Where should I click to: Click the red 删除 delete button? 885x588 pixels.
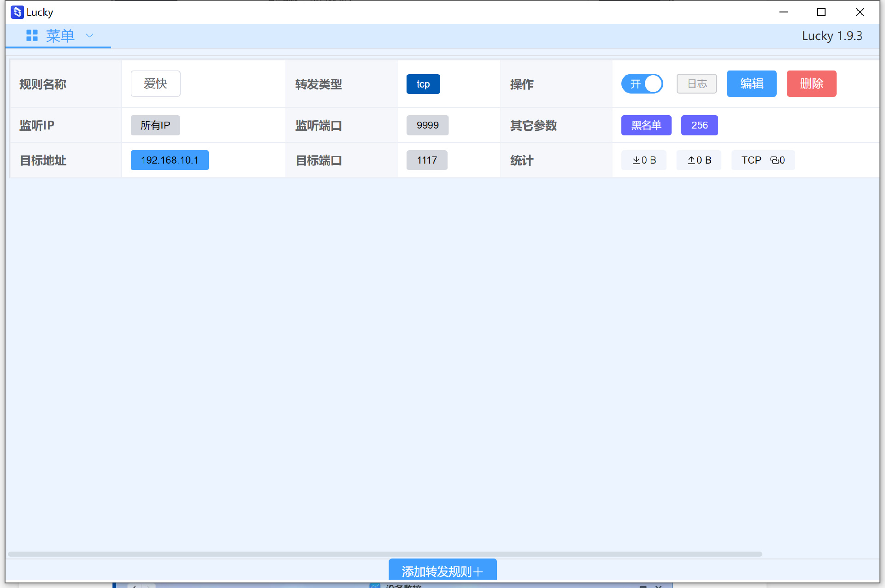[x=811, y=84]
